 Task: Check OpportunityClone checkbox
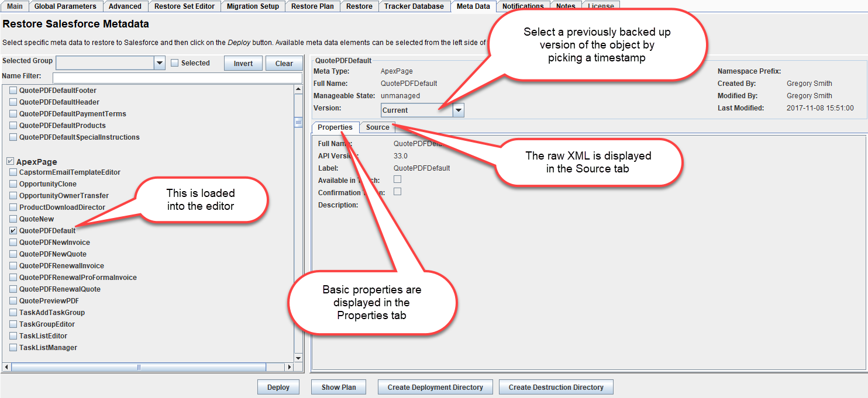[13, 184]
